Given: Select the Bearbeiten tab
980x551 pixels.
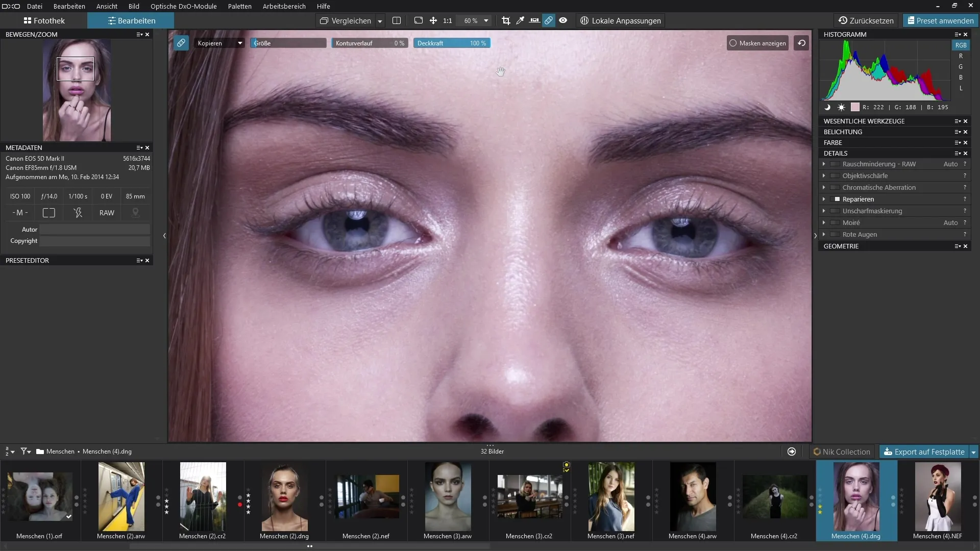Looking at the screenshot, I should pyautogui.click(x=131, y=20).
